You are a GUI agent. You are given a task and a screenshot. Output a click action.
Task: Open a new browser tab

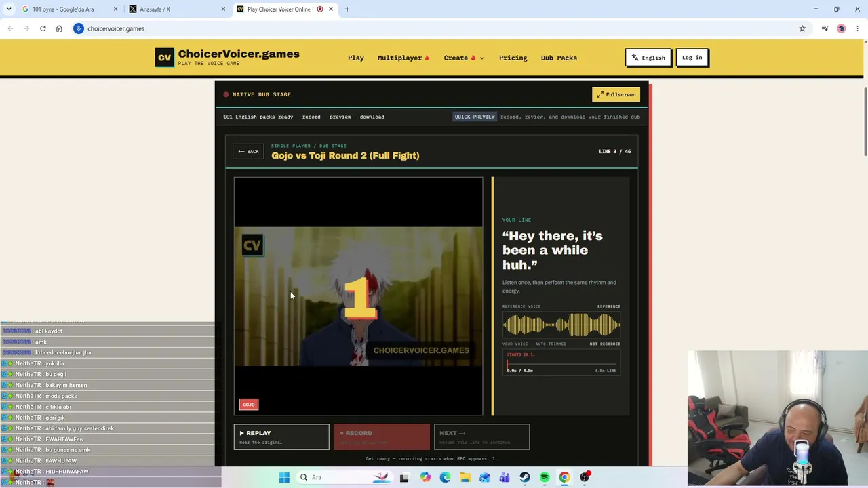point(347,9)
